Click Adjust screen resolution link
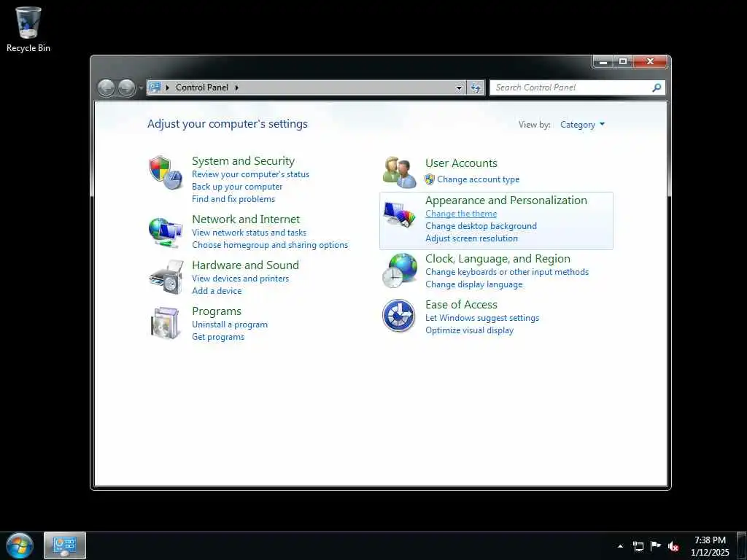This screenshot has width=747, height=560. click(472, 238)
